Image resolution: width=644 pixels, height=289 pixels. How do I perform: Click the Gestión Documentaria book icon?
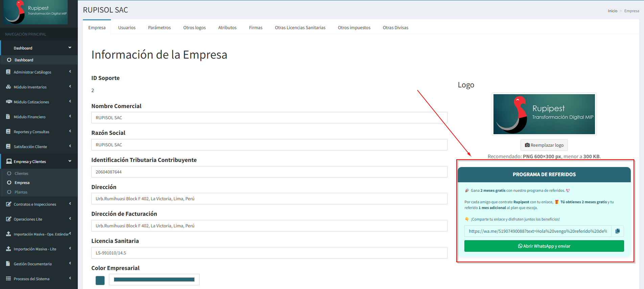click(x=8, y=264)
